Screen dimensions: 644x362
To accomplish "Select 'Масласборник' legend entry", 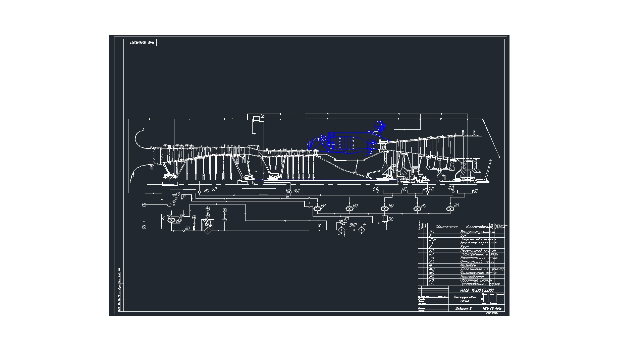I will click(x=473, y=277).
